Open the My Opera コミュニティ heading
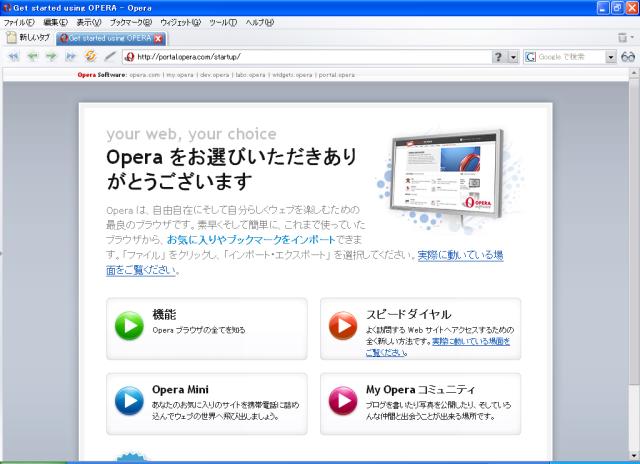The width and height of the screenshot is (640, 464). click(x=420, y=390)
